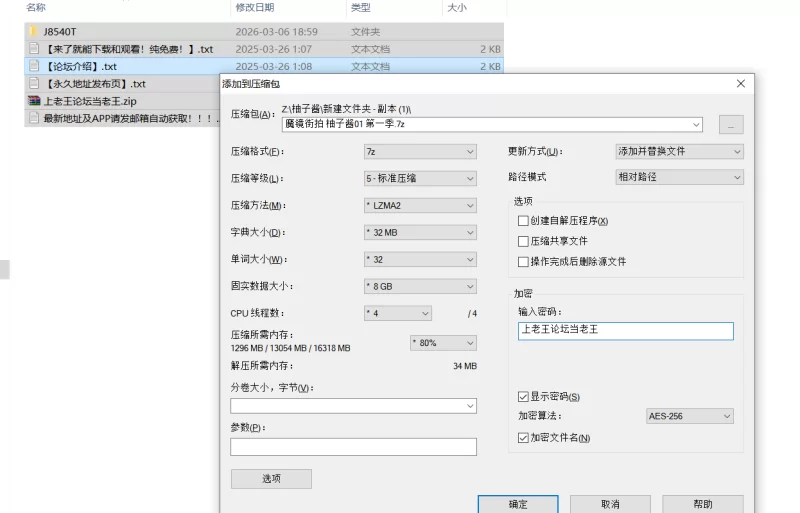Sort by the 修改日期 column header
Image resolution: width=800 pixels, height=513 pixels.
[x=255, y=8]
